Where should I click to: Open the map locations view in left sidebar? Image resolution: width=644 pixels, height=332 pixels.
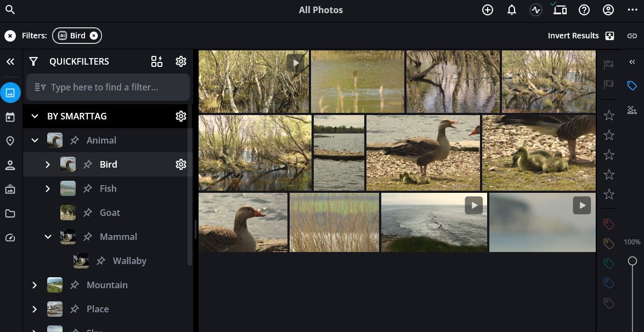tap(10, 141)
